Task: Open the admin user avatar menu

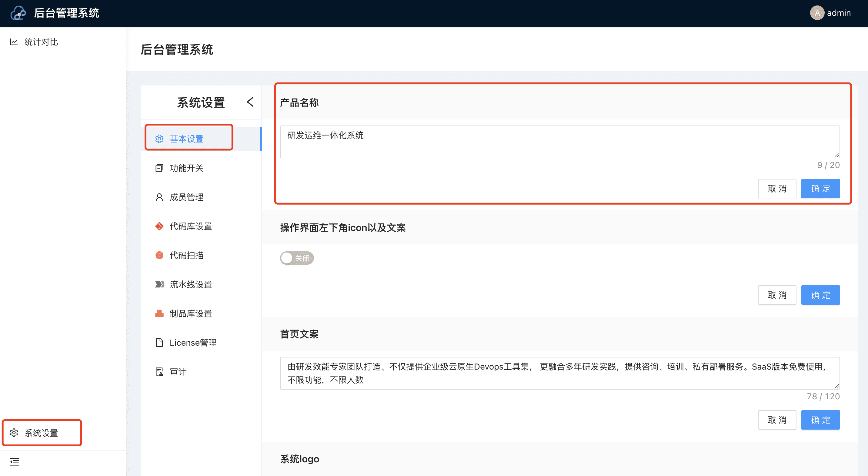Action: (817, 13)
